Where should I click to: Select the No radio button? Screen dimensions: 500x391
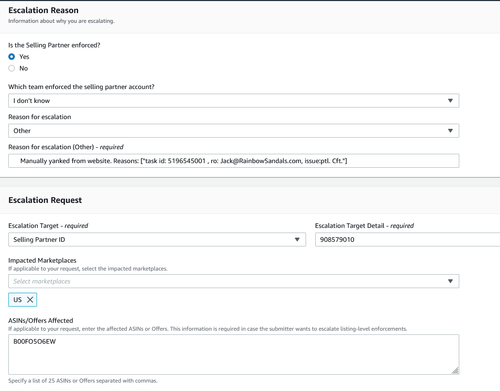[x=12, y=68]
